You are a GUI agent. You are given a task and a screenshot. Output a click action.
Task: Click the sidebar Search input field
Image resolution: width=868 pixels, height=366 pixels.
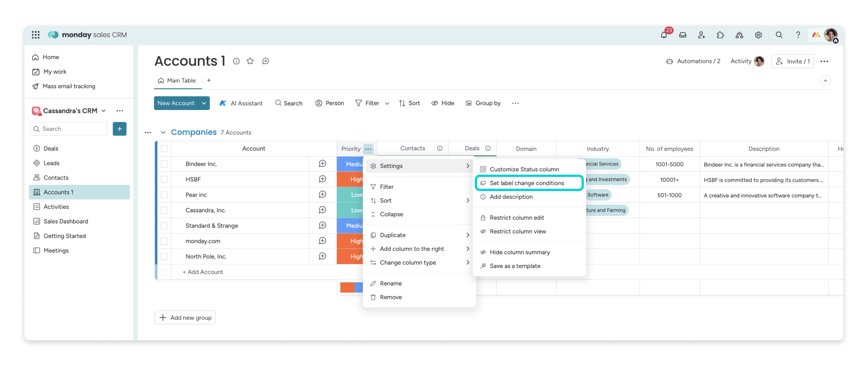click(x=69, y=129)
